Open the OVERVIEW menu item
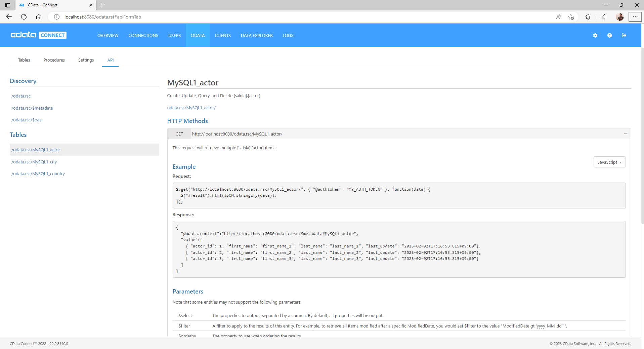 108,35
